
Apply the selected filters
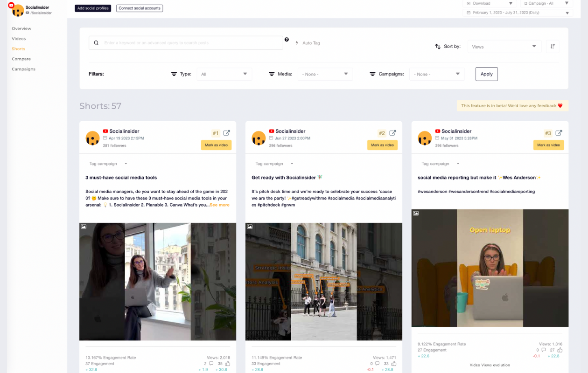tap(487, 74)
